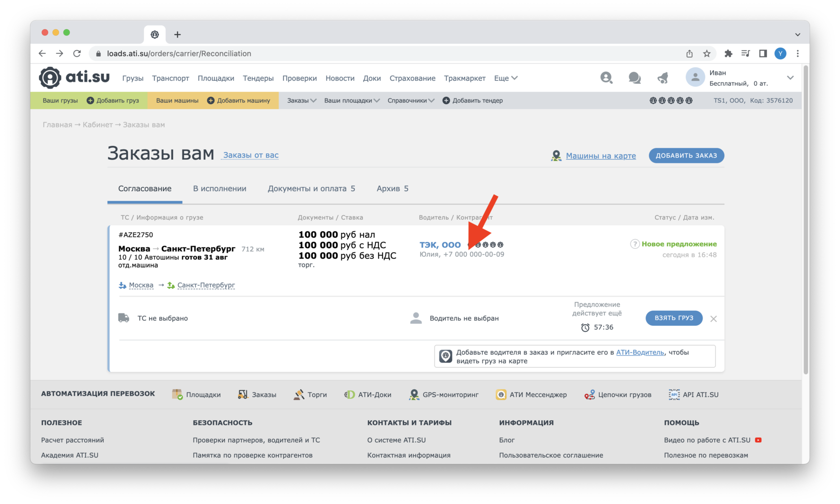Image resolution: width=840 pixels, height=504 pixels.
Task: Expand the Ваши площадки dropdown
Action: (352, 100)
